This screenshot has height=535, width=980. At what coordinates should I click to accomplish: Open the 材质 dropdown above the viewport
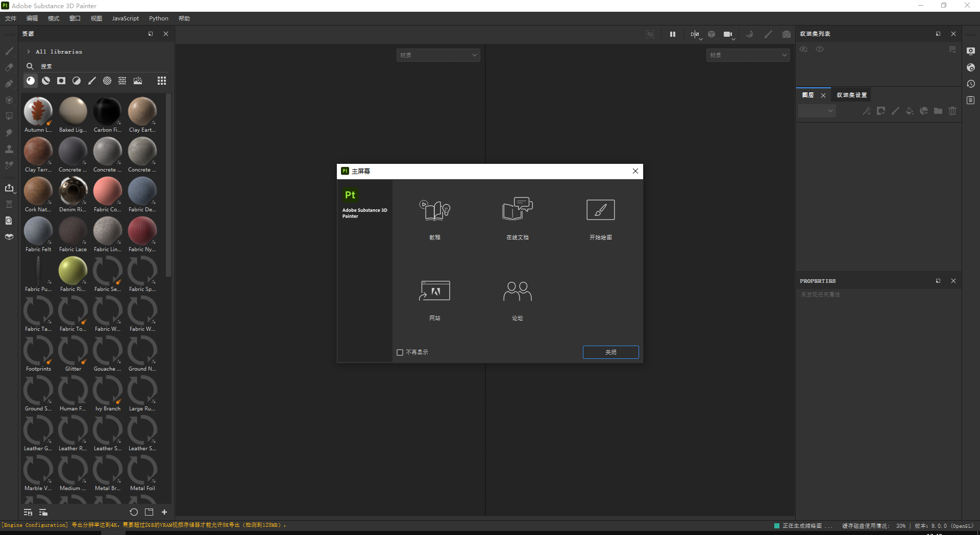[x=438, y=55]
